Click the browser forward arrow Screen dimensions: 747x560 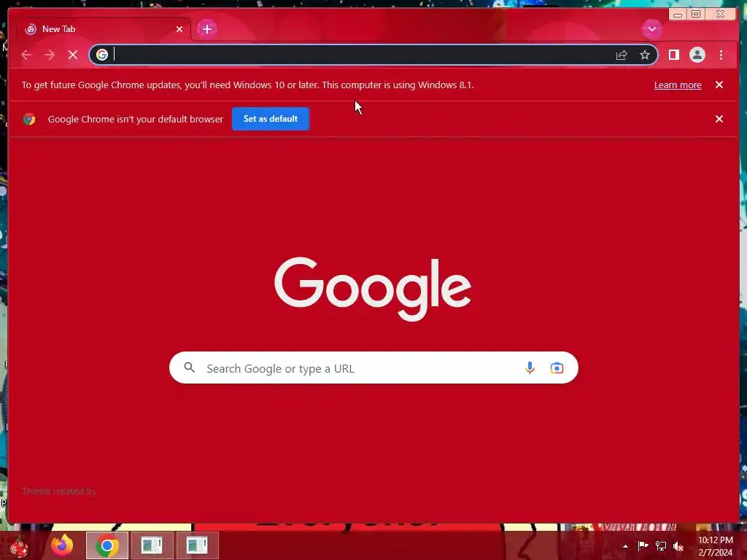50,55
